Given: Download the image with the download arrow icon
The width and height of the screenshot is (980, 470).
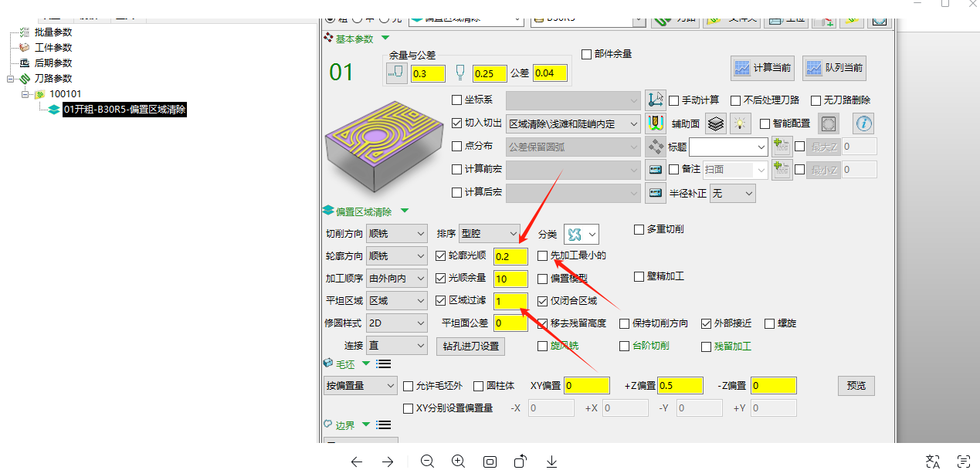Looking at the screenshot, I should pos(551,462).
